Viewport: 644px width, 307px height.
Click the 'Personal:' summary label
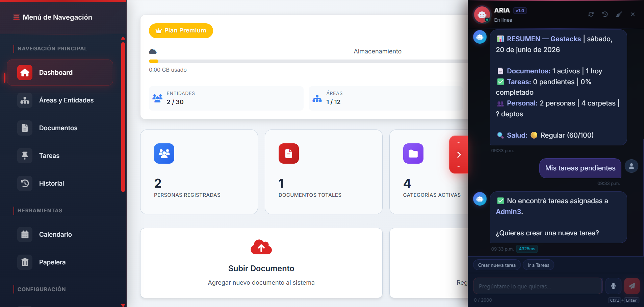coord(522,103)
